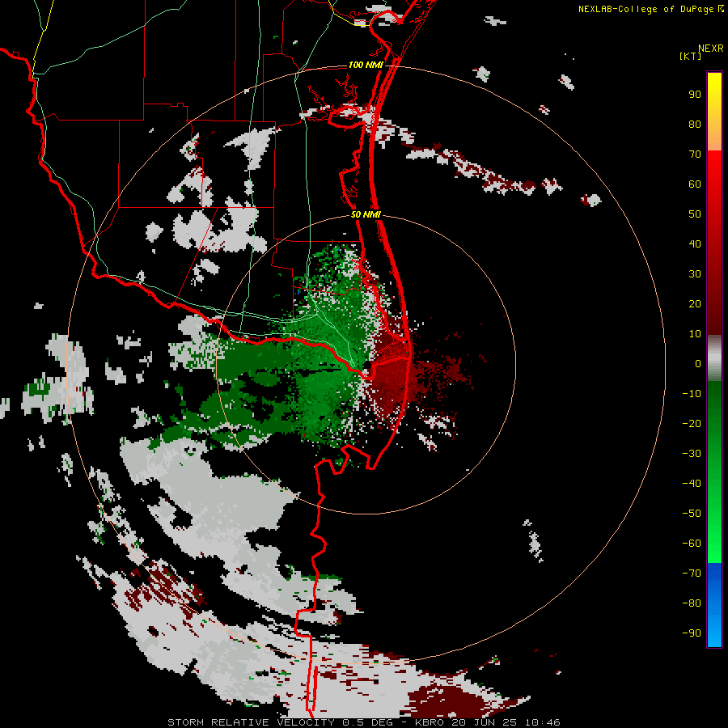Click the -30 value on the velocity scale
The width and height of the screenshot is (728, 728).
click(x=692, y=454)
